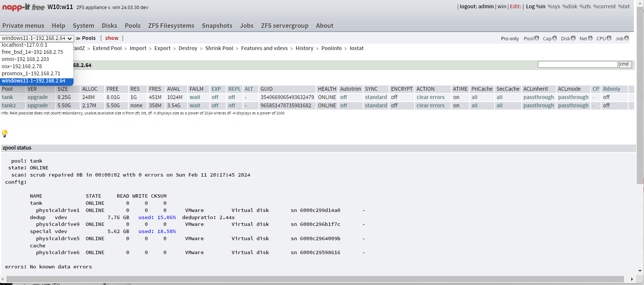This screenshot has height=285, width=644.
Task: Open the Poolinfo submenu link
Action: tap(331, 48)
